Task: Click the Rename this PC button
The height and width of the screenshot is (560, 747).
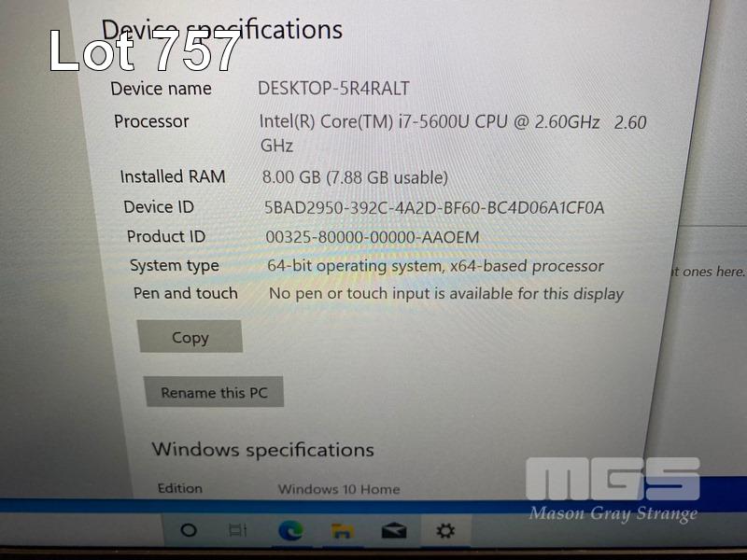Action: pos(214,392)
